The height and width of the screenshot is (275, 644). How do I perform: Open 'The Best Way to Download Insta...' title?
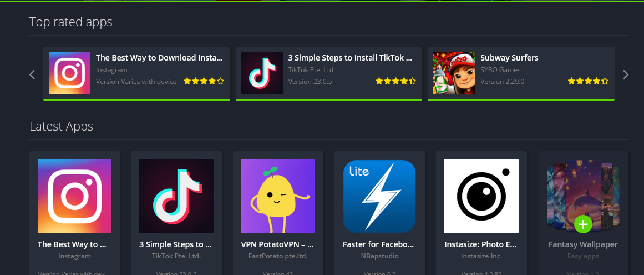click(159, 58)
